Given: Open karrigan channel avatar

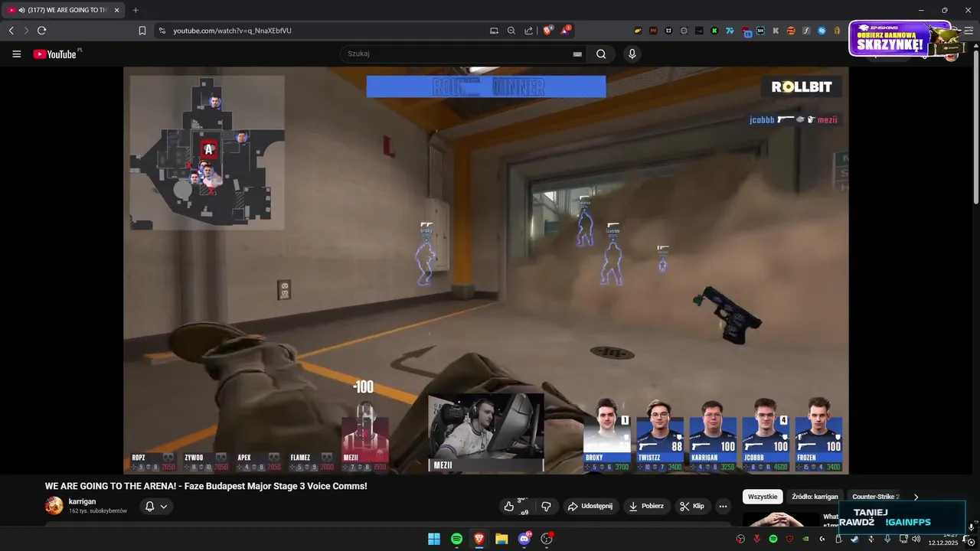Looking at the screenshot, I should click(x=54, y=506).
